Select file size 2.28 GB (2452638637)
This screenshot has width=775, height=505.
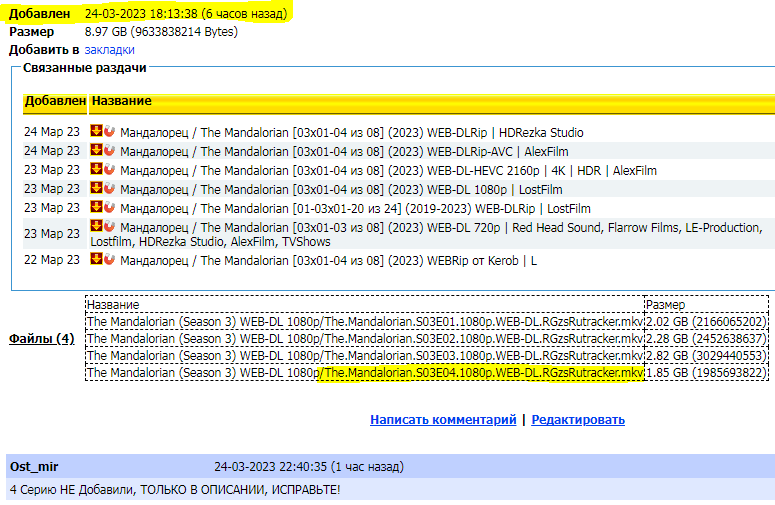[x=706, y=339]
